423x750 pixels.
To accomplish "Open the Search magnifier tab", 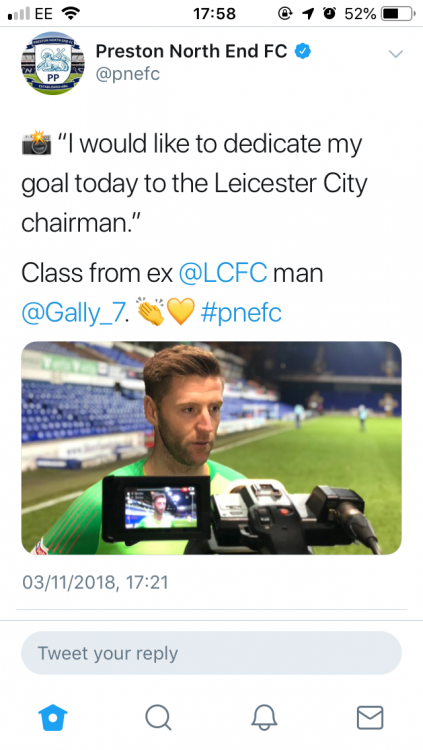I will pos(158,717).
